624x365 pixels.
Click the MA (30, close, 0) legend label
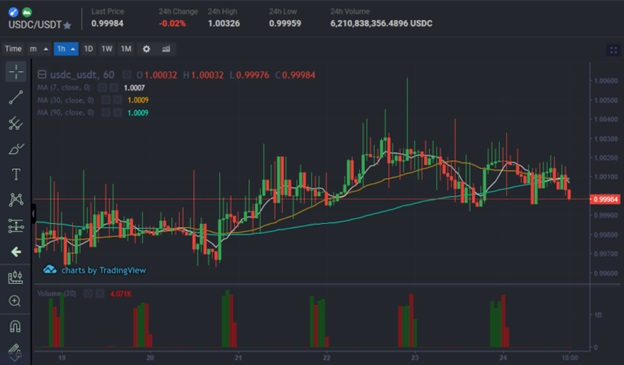click(66, 100)
